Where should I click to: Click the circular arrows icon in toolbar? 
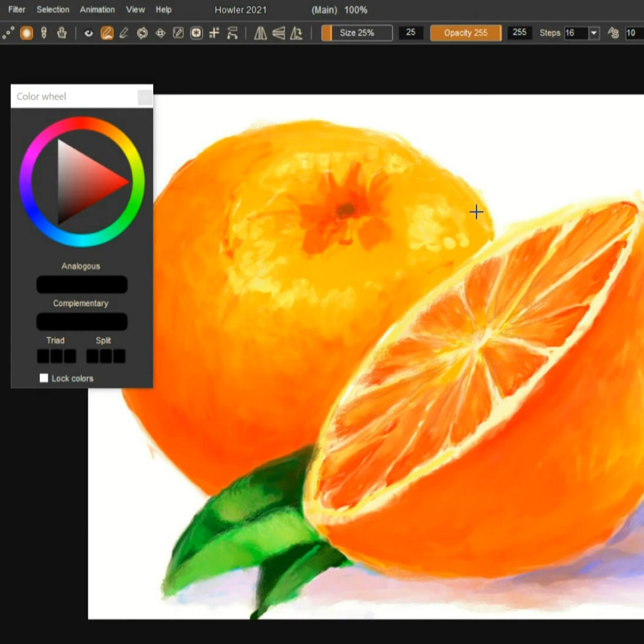[142, 33]
